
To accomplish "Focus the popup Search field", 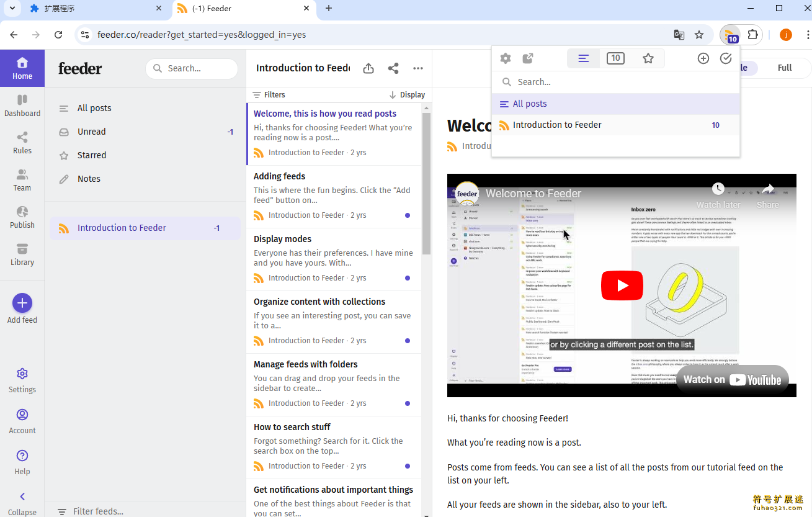I will click(615, 82).
